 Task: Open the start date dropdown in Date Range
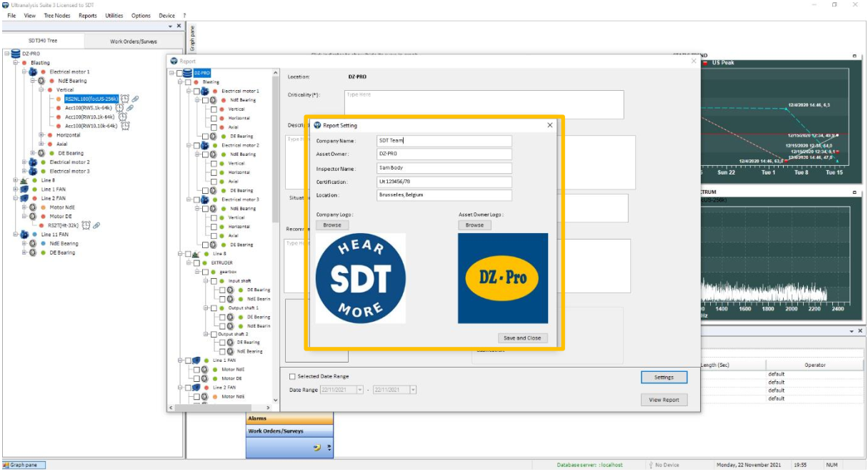coord(360,390)
